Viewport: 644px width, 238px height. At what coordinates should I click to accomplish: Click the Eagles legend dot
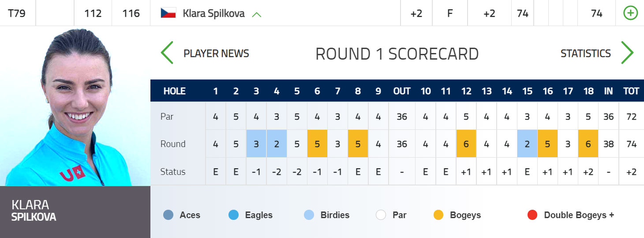click(x=234, y=215)
